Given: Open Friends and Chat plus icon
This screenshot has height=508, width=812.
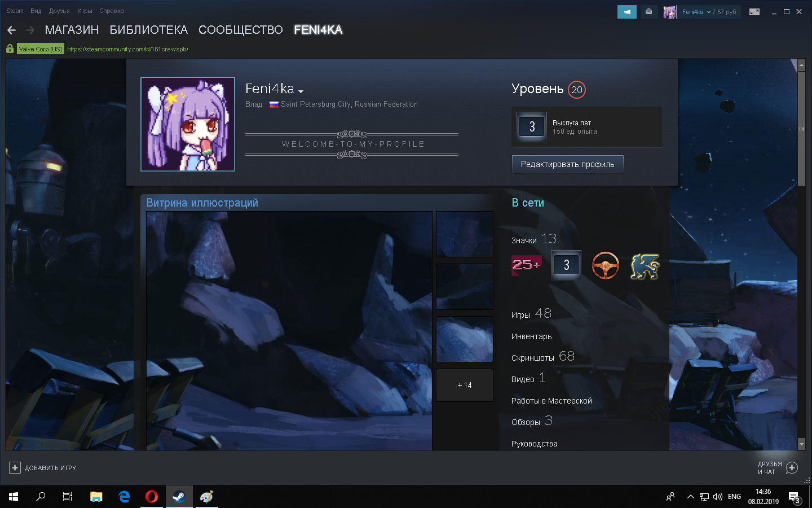Looking at the screenshot, I should [792, 468].
